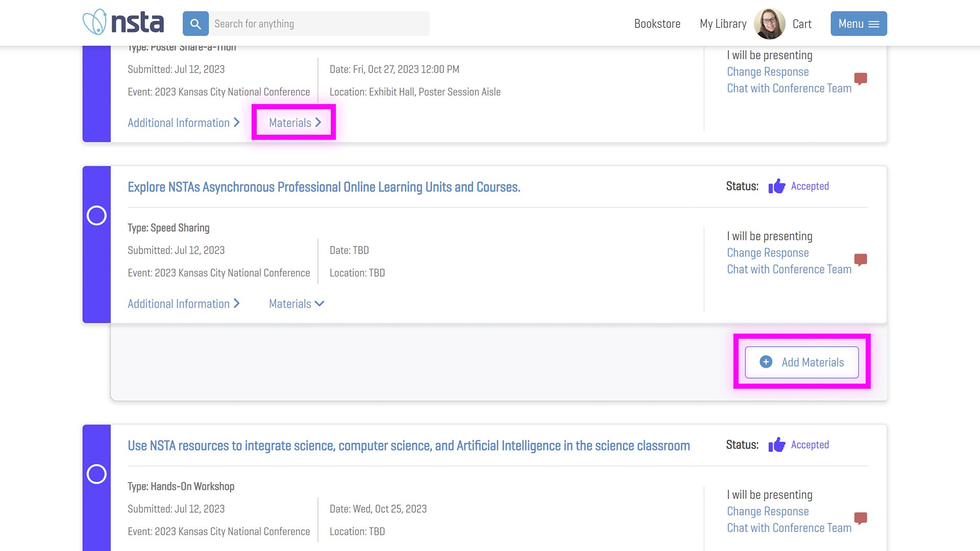Click Accepted status text in the Hands-On Workshop card
The width and height of the screenshot is (980, 551).
point(810,445)
